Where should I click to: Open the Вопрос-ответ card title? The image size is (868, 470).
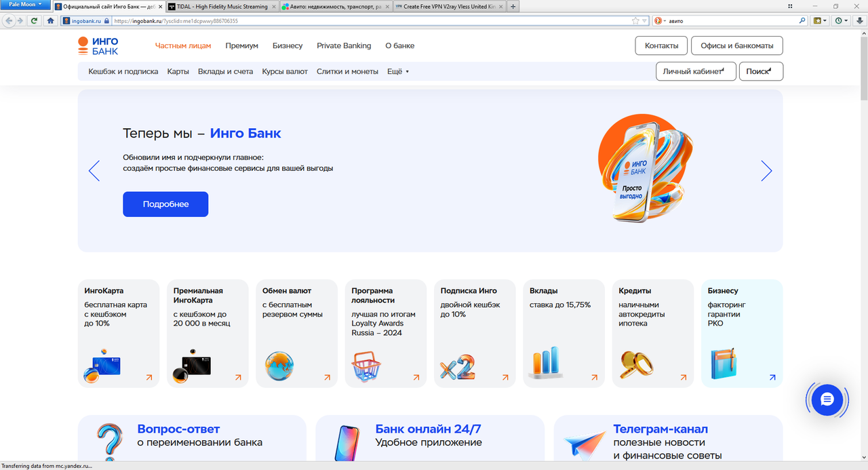coord(178,429)
